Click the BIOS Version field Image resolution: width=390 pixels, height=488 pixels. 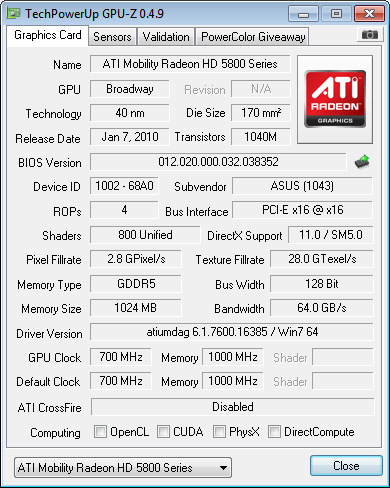[218, 162]
